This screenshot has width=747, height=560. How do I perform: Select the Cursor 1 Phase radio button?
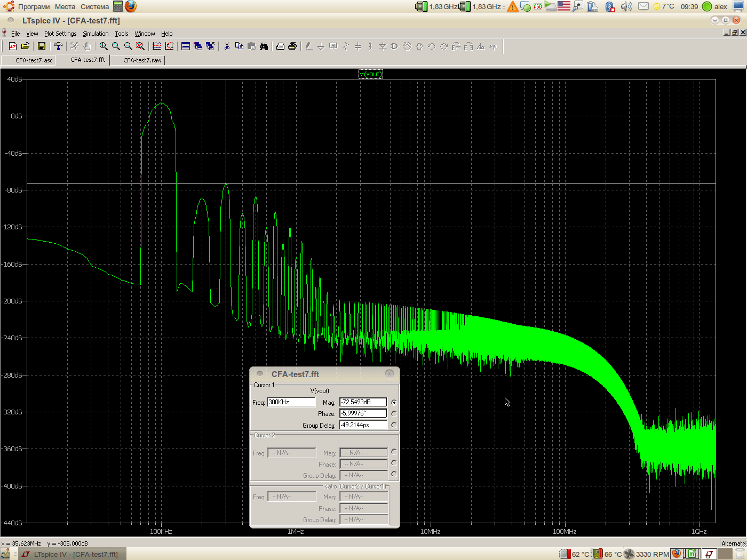click(x=394, y=414)
